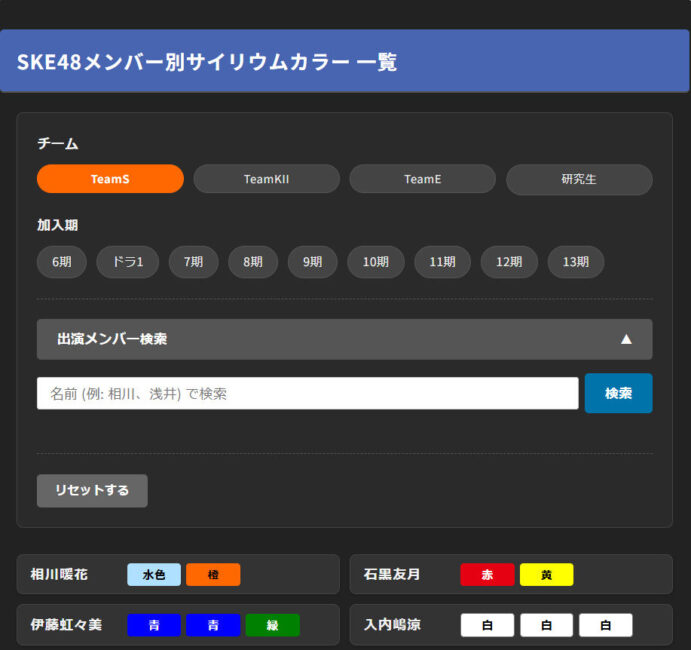Click the SKE48メンバー別サイリウムカラー 一覧 heading
The height and width of the screenshot is (650, 691).
(207, 62)
